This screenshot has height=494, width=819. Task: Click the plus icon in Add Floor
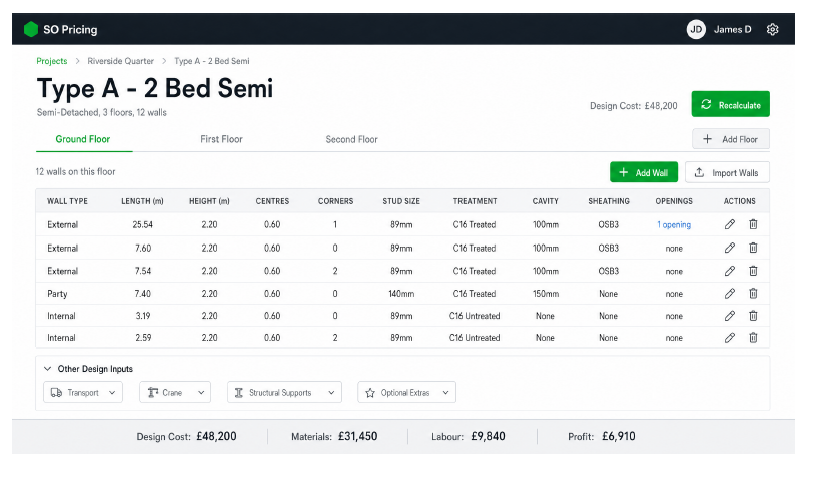[x=707, y=139]
